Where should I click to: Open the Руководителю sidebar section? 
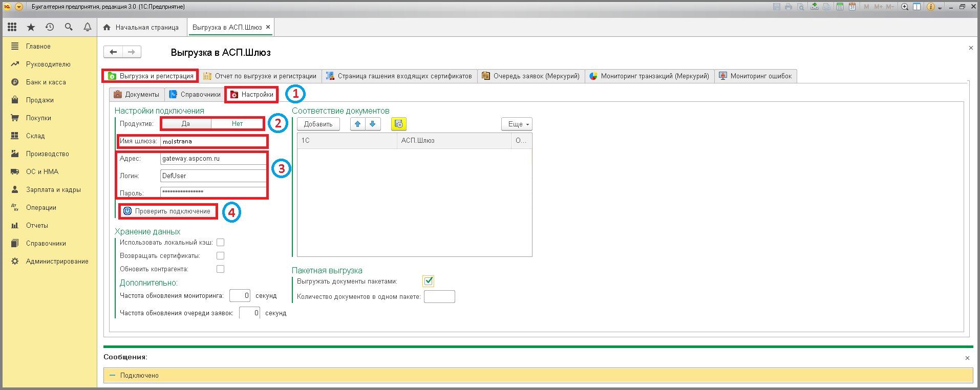click(48, 64)
